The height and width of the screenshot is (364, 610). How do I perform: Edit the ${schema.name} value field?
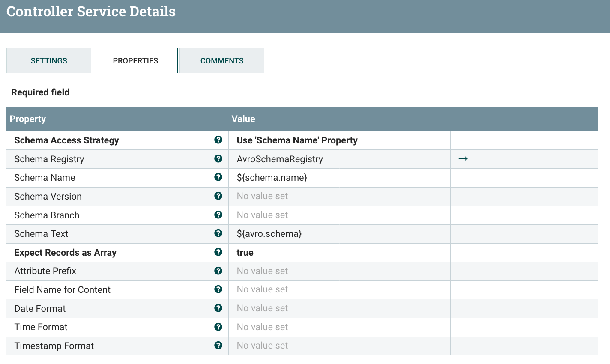click(339, 178)
